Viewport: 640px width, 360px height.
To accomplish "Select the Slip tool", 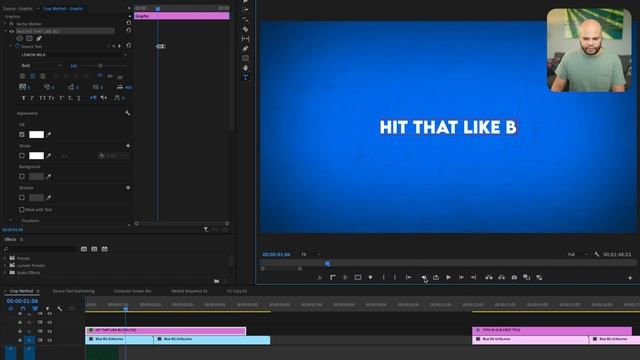I will 245,38.
